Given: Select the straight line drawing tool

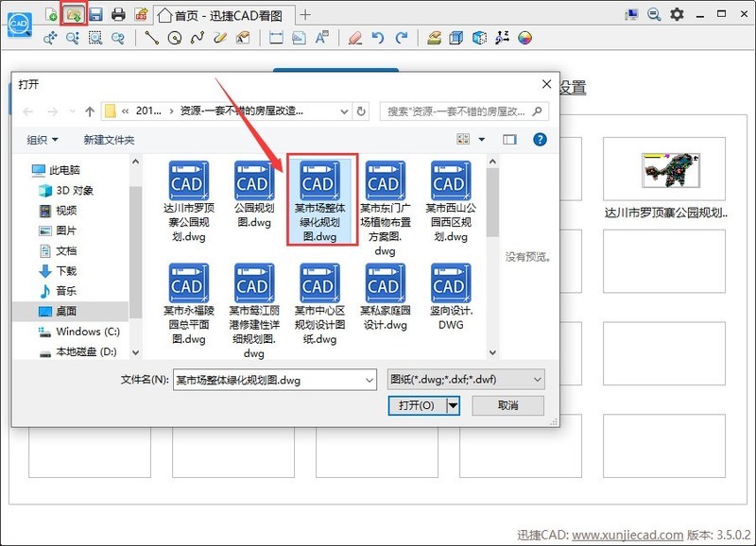Looking at the screenshot, I should click(x=151, y=38).
